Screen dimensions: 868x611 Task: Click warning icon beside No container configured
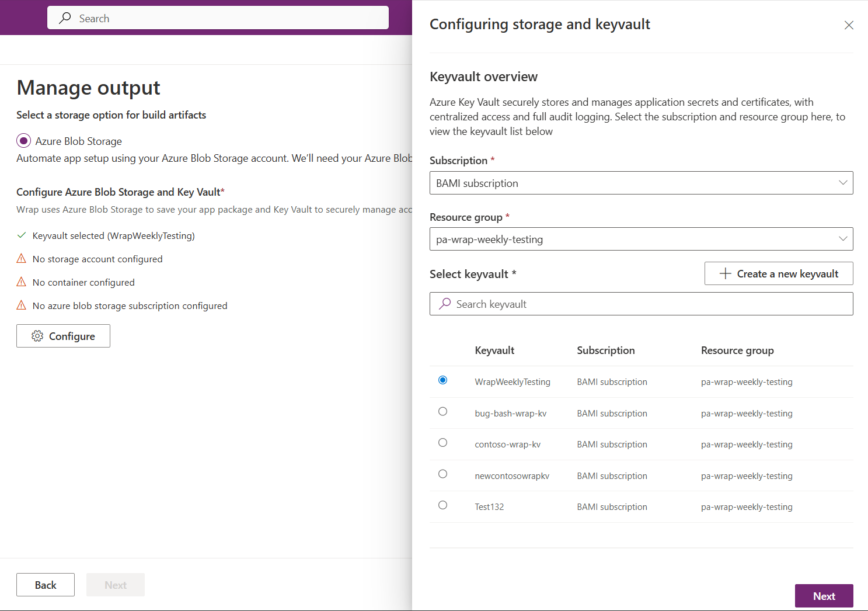tap(22, 282)
